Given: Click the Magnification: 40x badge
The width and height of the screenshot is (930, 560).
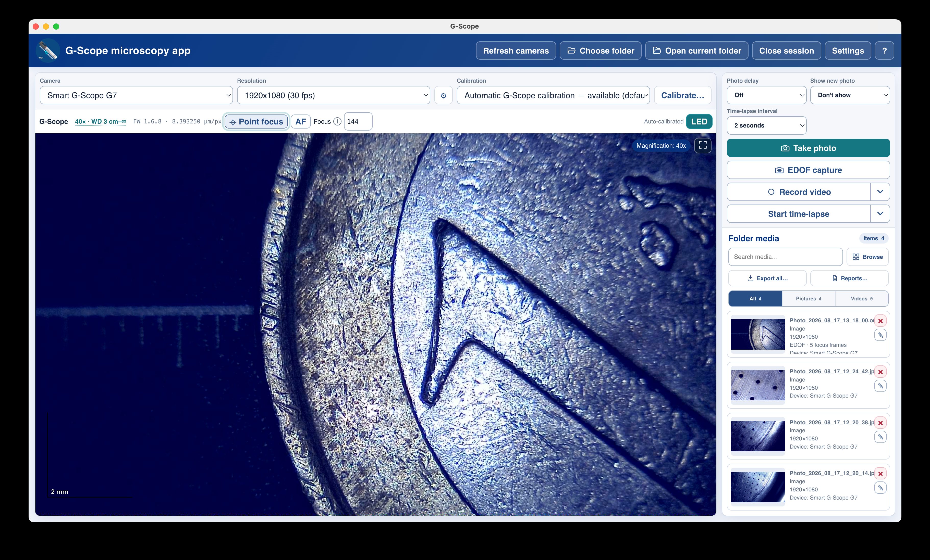Looking at the screenshot, I should tap(661, 146).
